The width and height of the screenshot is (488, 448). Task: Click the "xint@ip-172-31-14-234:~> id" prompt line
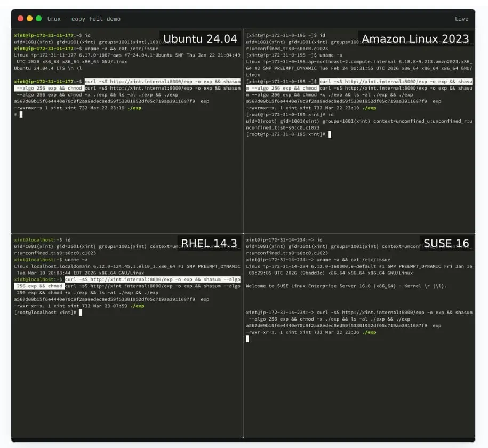point(284,239)
